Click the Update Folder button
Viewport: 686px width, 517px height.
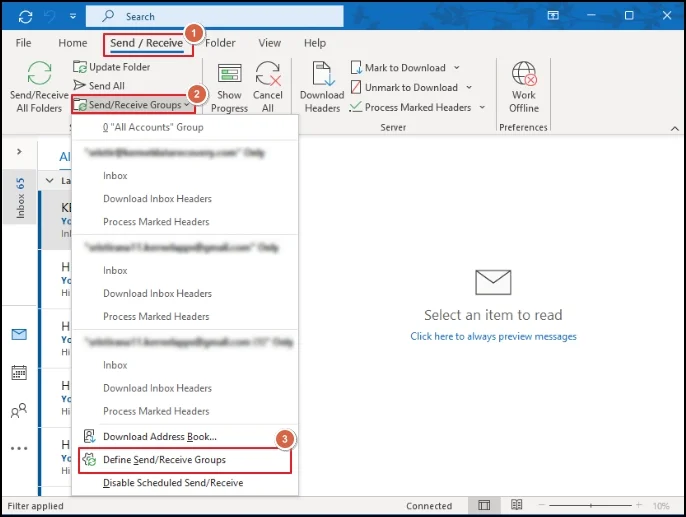click(x=112, y=67)
